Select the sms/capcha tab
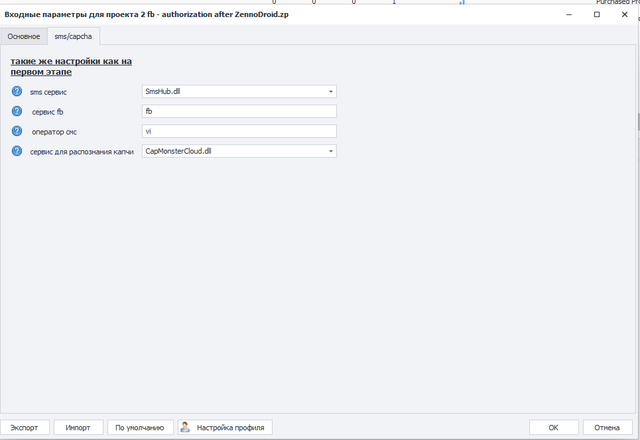Screen dimensions: 640x440 pyautogui.click(x=73, y=36)
